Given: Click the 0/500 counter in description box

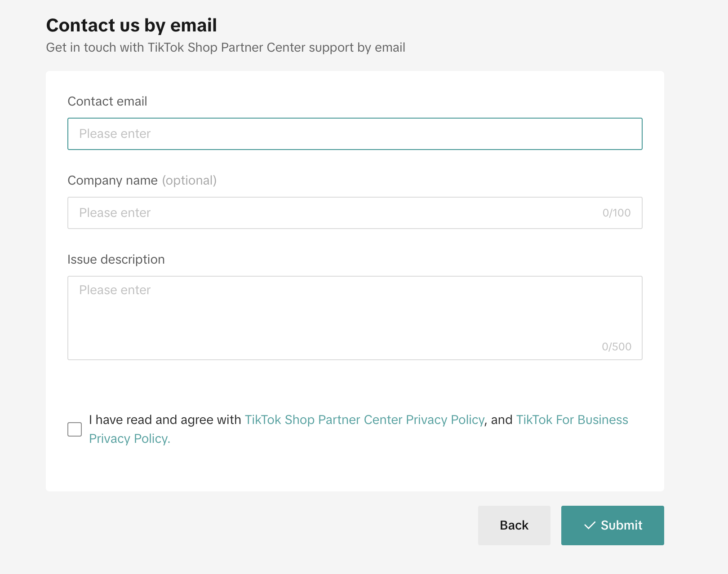Looking at the screenshot, I should pos(617,347).
